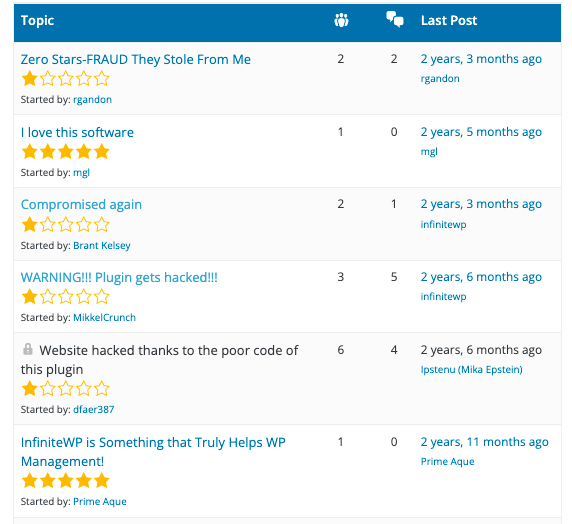The height and width of the screenshot is (524, 572).
Task: Click the 'Topic' column header
Action: pos(37,20)
